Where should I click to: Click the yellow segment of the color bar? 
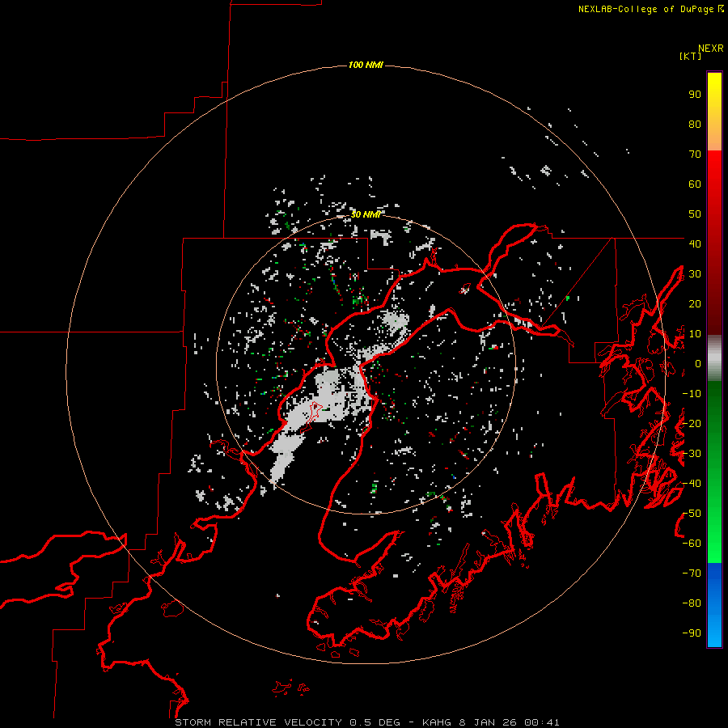(714, 112)
